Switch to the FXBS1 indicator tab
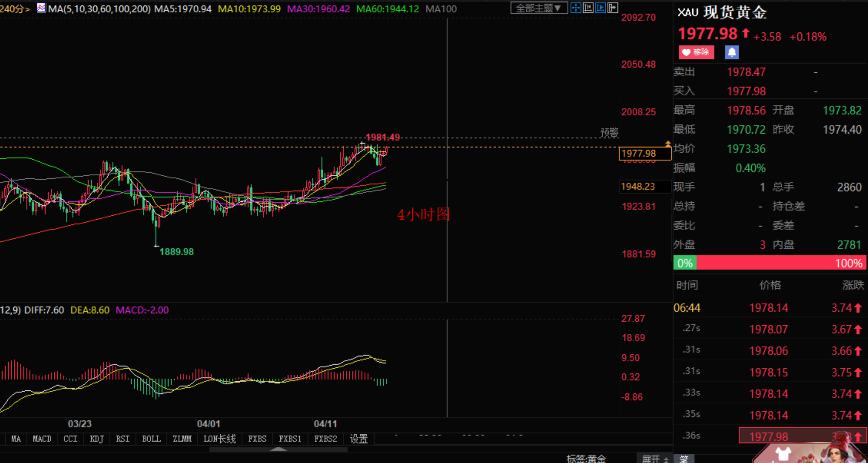868x463 pixels. point(290,439)
